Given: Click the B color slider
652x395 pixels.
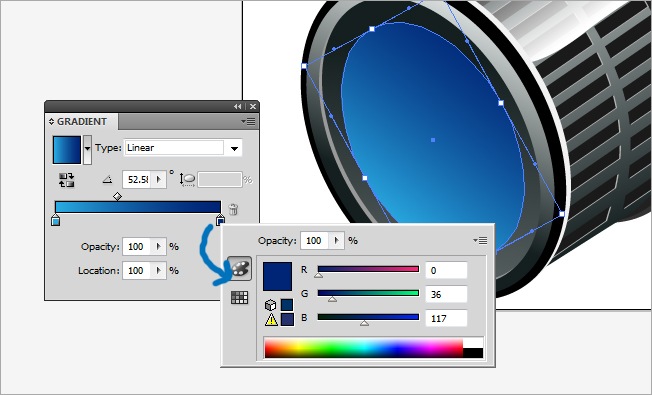Looking at the screenshot, I should point(368,317).
